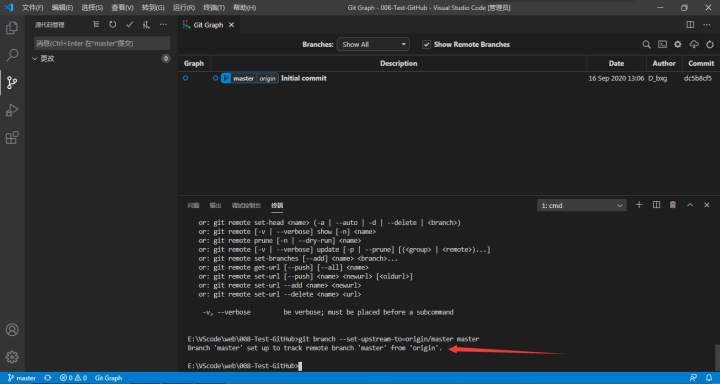
Task: Split the editor to the right
Action: [690, 25]
